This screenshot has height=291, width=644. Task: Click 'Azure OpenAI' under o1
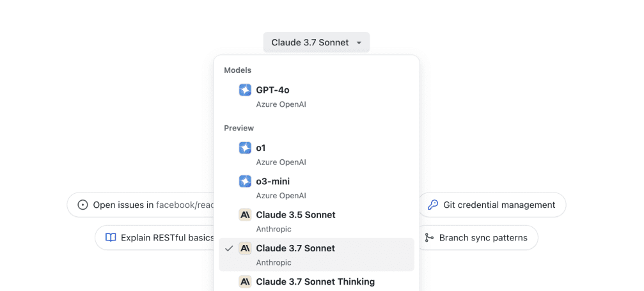pyautogui.click(x=281, y=162)
